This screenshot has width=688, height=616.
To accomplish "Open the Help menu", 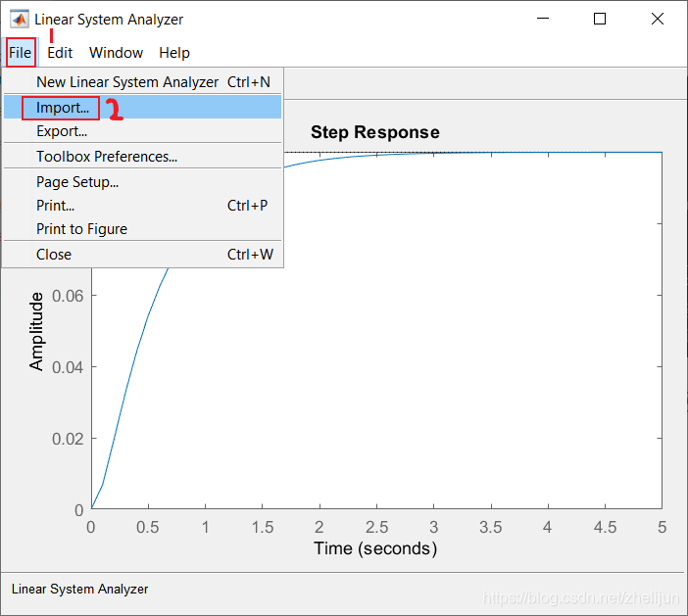I will [x=174, y=53].
